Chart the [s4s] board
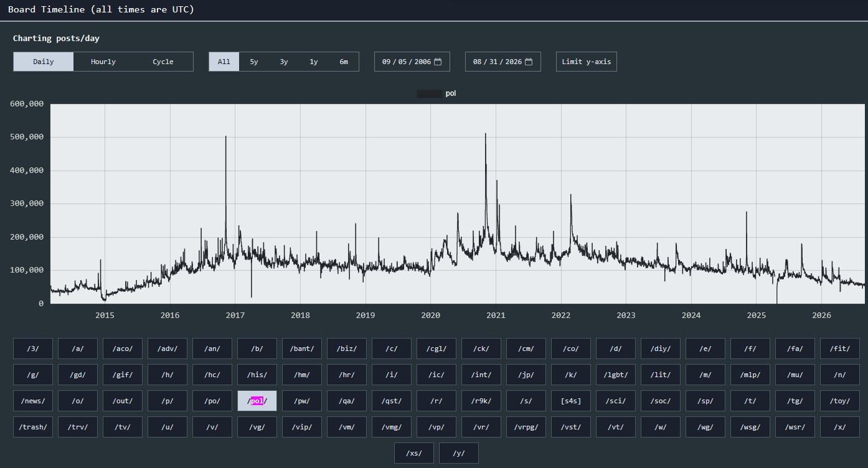This screenshot has height=468, width=868. pos(571,401)
